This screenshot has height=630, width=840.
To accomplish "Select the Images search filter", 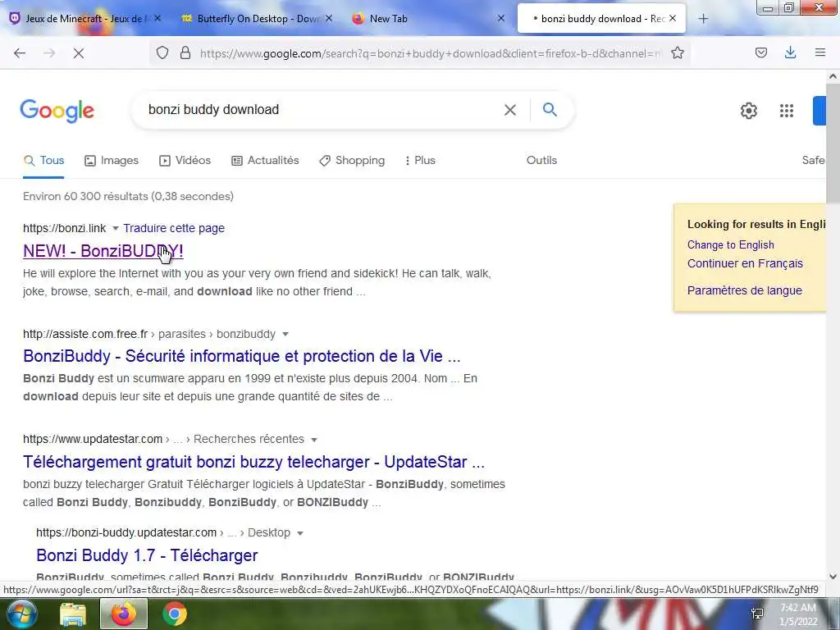I will click(112, 161).
